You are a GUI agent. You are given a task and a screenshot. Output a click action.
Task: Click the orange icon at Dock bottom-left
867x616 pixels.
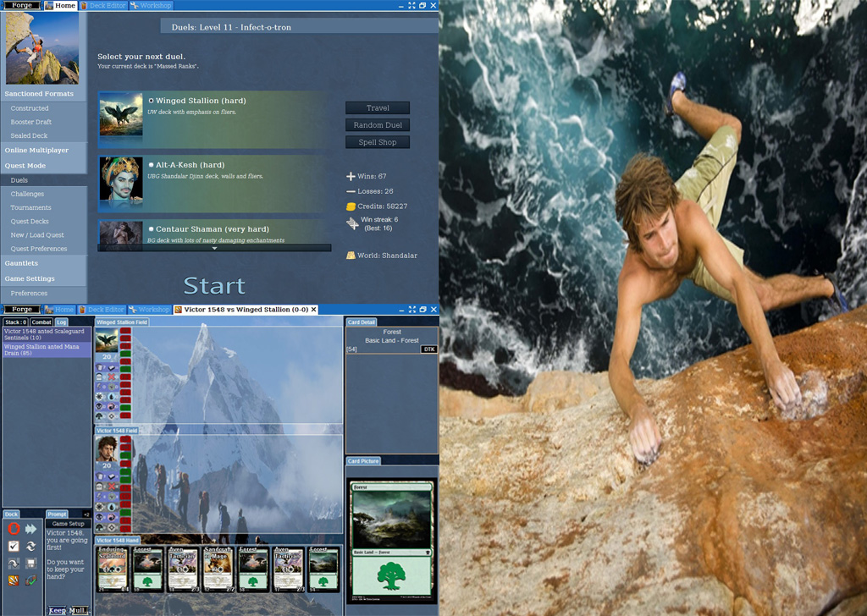tap(14, 580)
